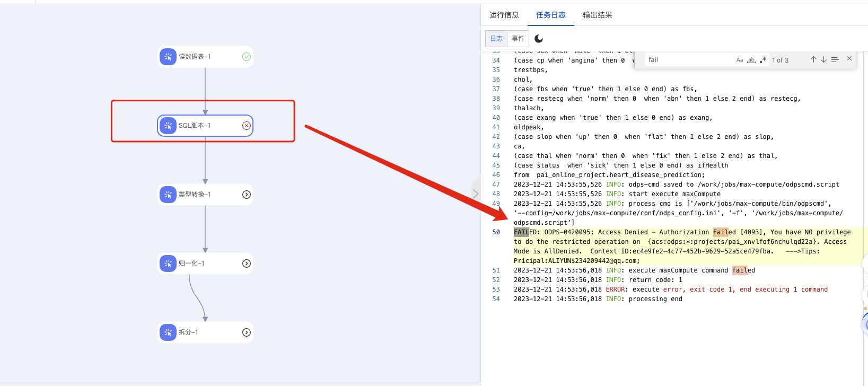868x387 pixels.
Task: Click pending run icon on 类型转换-1
Action: [x=247, y=195]
